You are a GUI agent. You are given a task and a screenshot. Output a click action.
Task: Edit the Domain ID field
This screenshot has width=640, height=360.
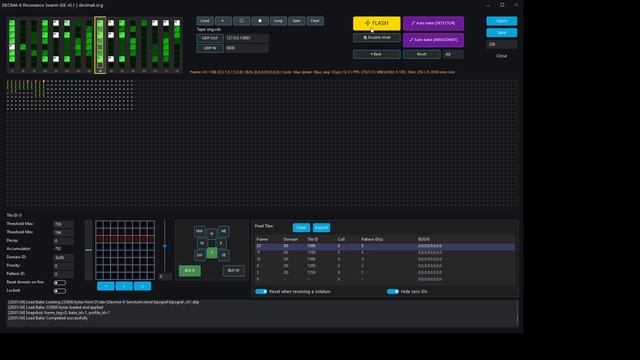pyautogui.click(x=63, y=258)
